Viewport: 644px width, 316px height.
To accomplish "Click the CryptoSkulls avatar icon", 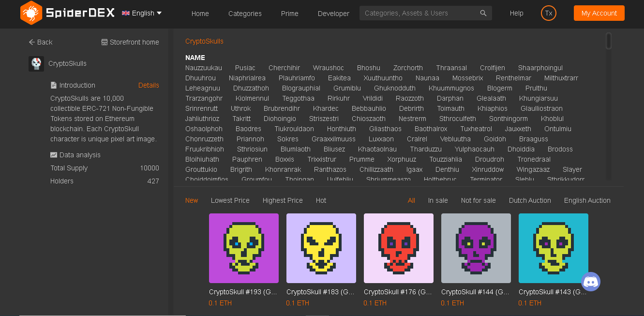I will pos(36,63).
